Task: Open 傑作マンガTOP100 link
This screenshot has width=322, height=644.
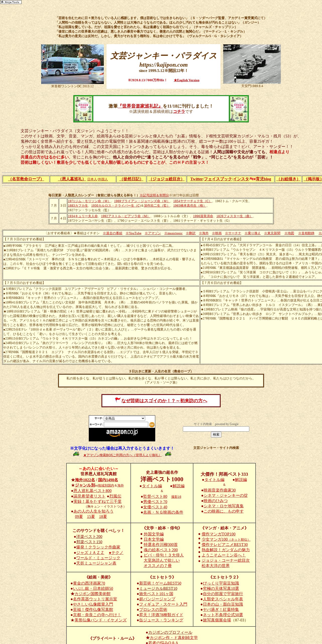Action: tap(218, 534)
